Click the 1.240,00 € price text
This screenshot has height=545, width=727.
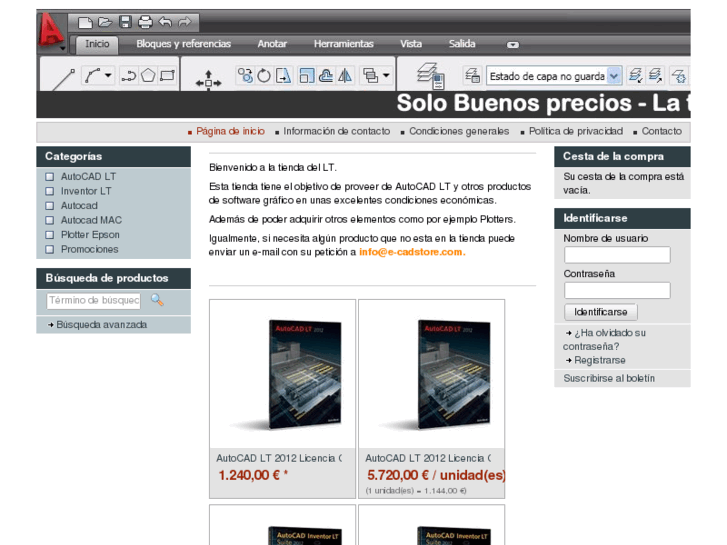(253, 475)
